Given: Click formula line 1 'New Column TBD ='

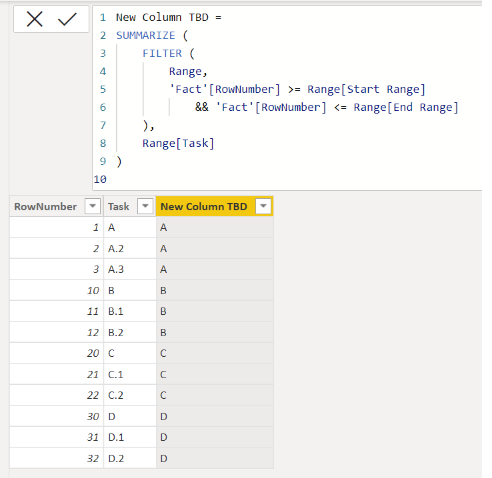Looking at the screenshot, I should pos(169,17).
